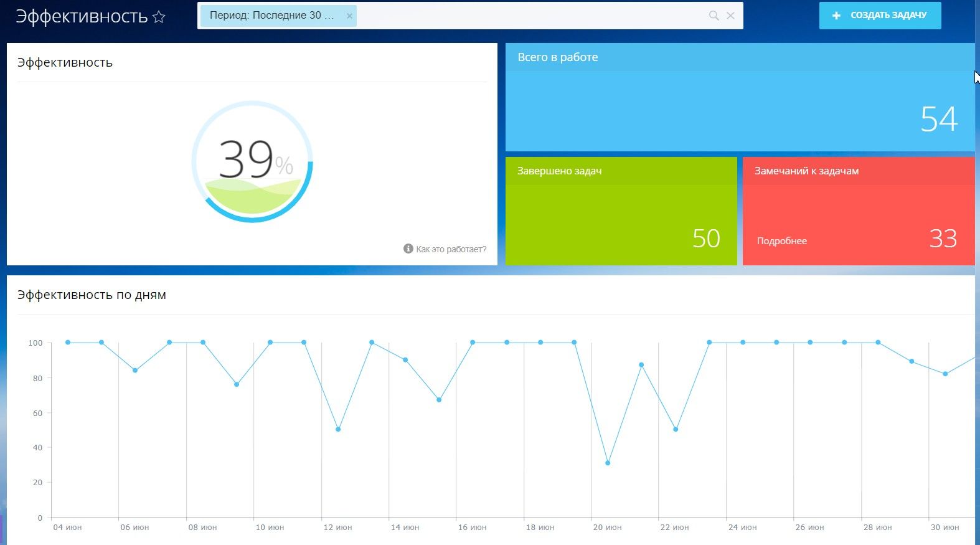
Task: Open the Всего в работе tile
Action: 739,106
